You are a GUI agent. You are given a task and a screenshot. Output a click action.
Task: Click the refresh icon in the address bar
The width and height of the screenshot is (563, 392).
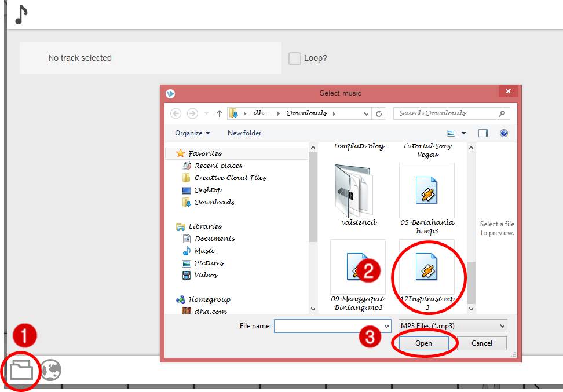point(380,113)
